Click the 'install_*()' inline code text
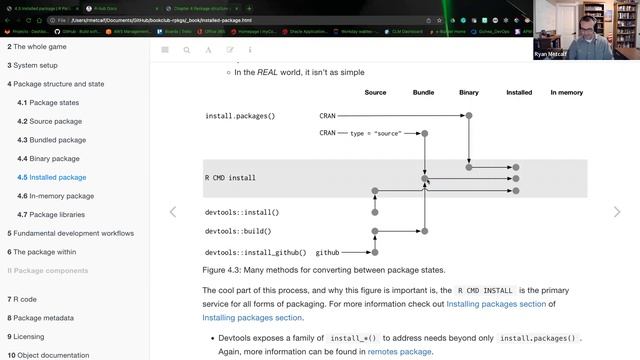 353,338
